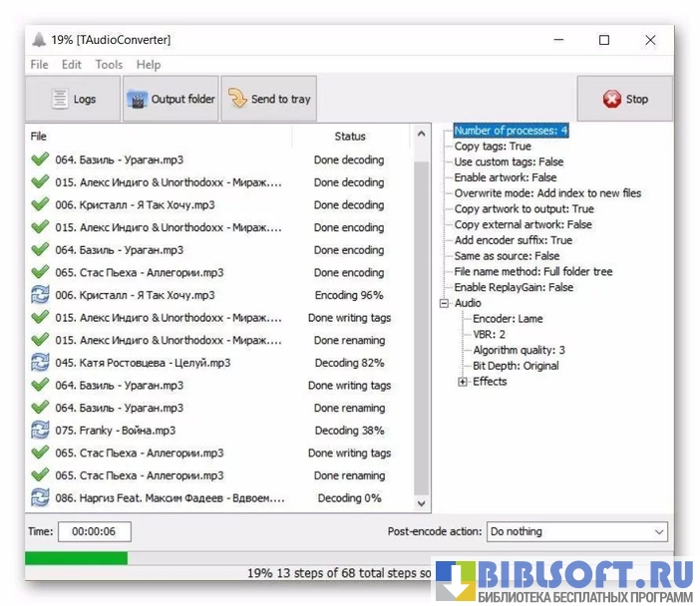Viewport: 700px width, 606px height.
Task: Click the Time field showing 00:00:06
Action: (95, 532)
